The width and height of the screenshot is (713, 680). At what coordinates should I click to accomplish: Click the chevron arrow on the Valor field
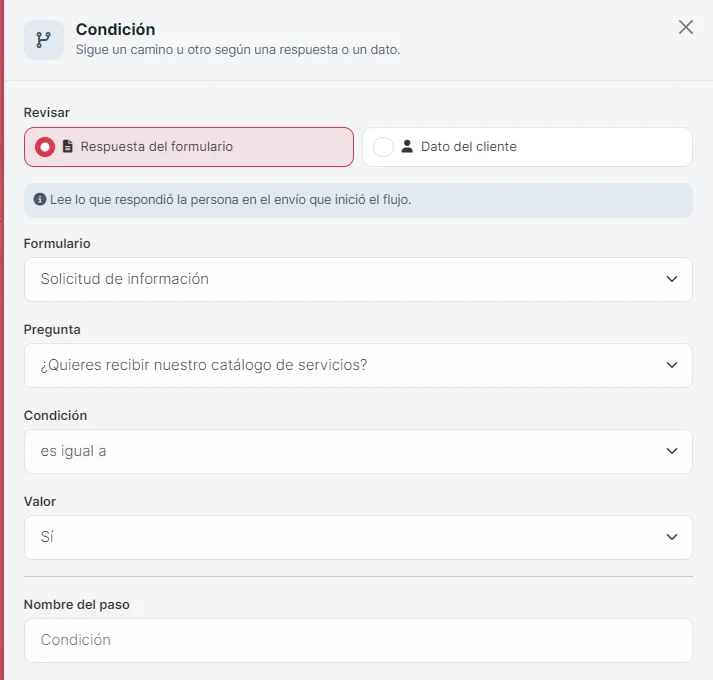click(x=672, y=537)
